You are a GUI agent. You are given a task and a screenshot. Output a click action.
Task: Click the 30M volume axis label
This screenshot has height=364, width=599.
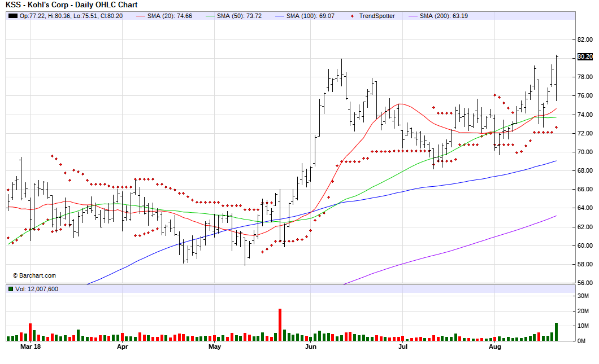(x=583, y=296)
